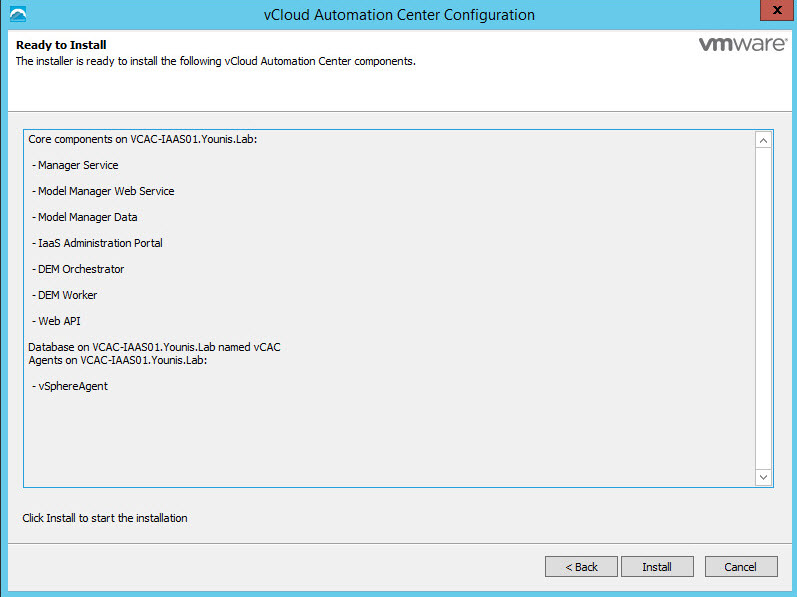The image size is (797, 597).
Task: Select the Model Manager Web Service entry
Action: coord(105,191)
